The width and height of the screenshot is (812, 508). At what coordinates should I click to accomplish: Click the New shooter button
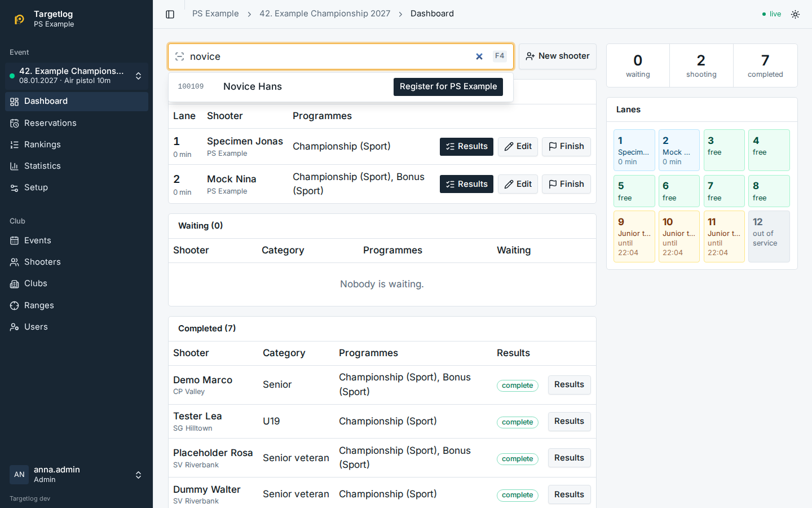tap(558, 56)
